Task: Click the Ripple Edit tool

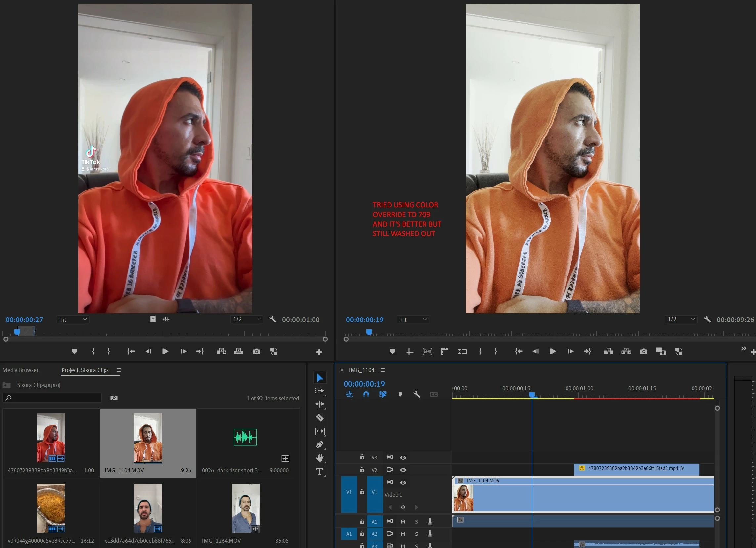Action: click(x=320, y=404)
